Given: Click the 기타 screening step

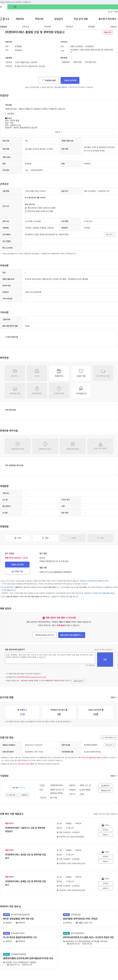Looking at the screenshot, I should (100, 538).
